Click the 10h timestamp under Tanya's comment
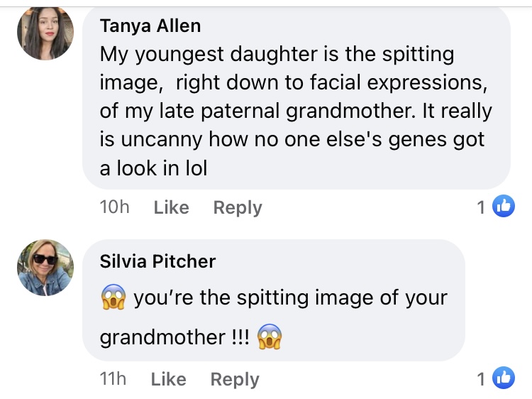The width and height of the screenshot is (532, 399). click(115, 207)
